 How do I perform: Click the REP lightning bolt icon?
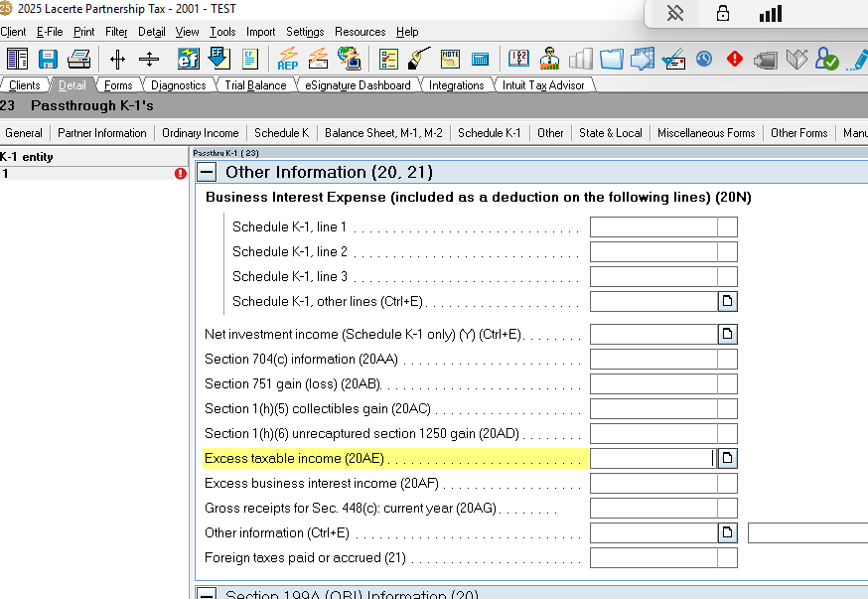[288, 59]
